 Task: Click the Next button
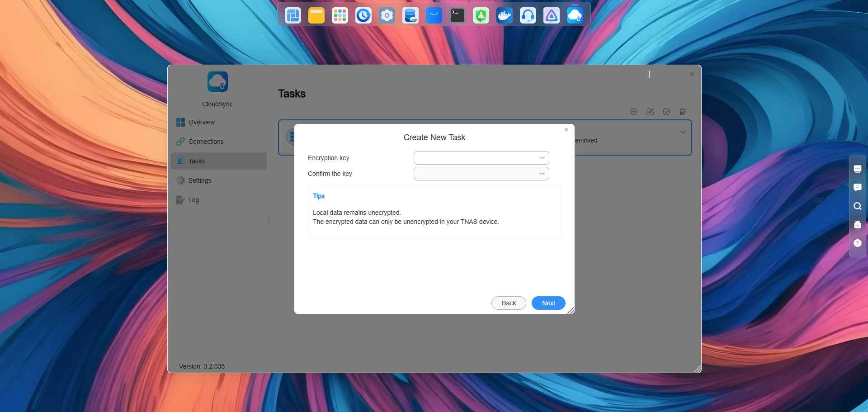pos(548,303)
